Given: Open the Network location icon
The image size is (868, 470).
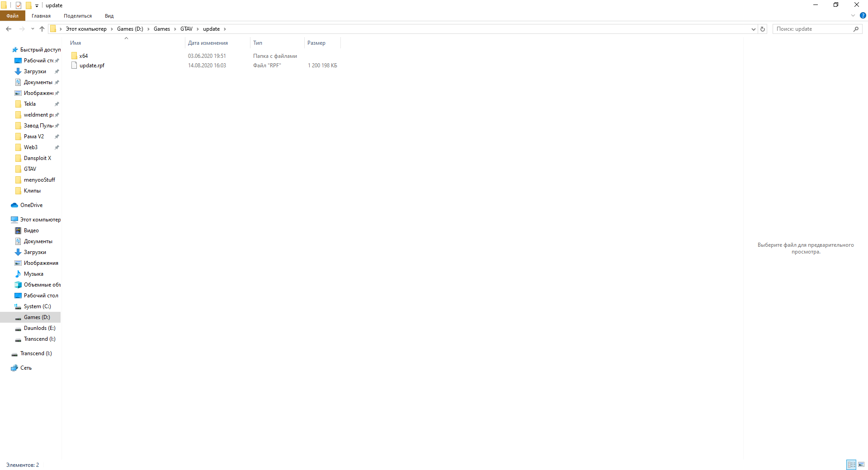Looking at the screenshot, I should pyautogui.click(x=14, y=368).
